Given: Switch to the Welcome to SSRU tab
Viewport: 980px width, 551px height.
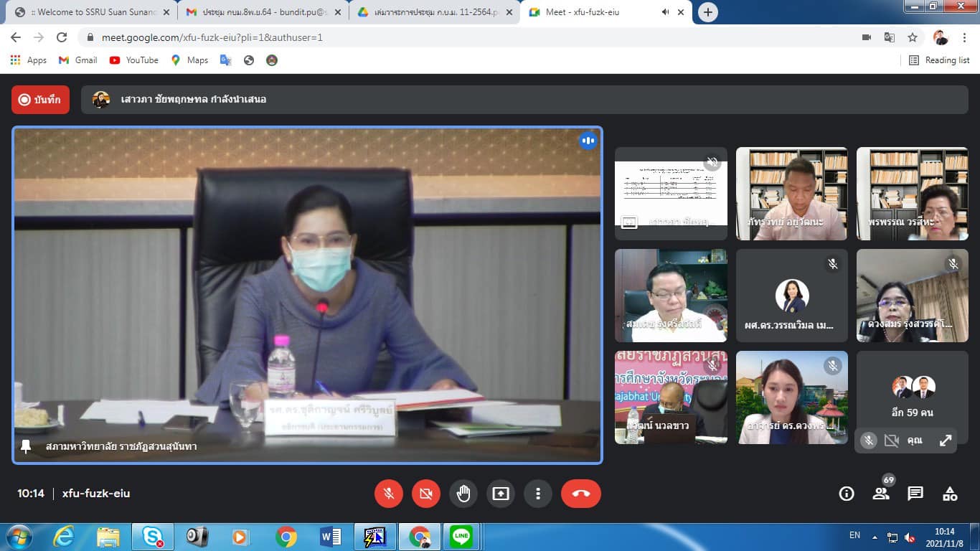Looking at the screenshot, I should [x=86, y=12].
